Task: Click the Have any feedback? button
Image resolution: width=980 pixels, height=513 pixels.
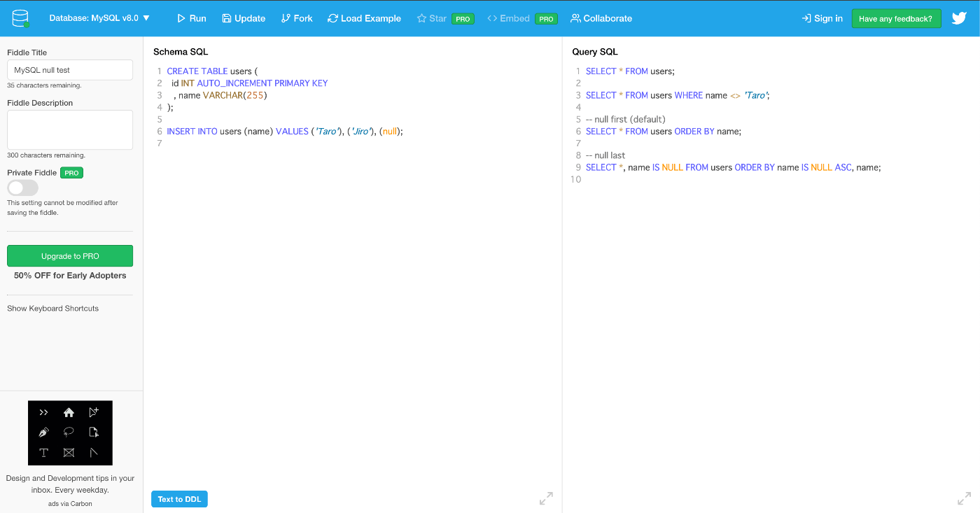Action: 896,19
